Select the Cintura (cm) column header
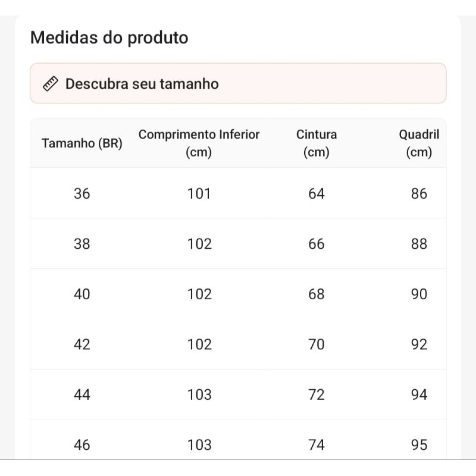 point(317,143)
